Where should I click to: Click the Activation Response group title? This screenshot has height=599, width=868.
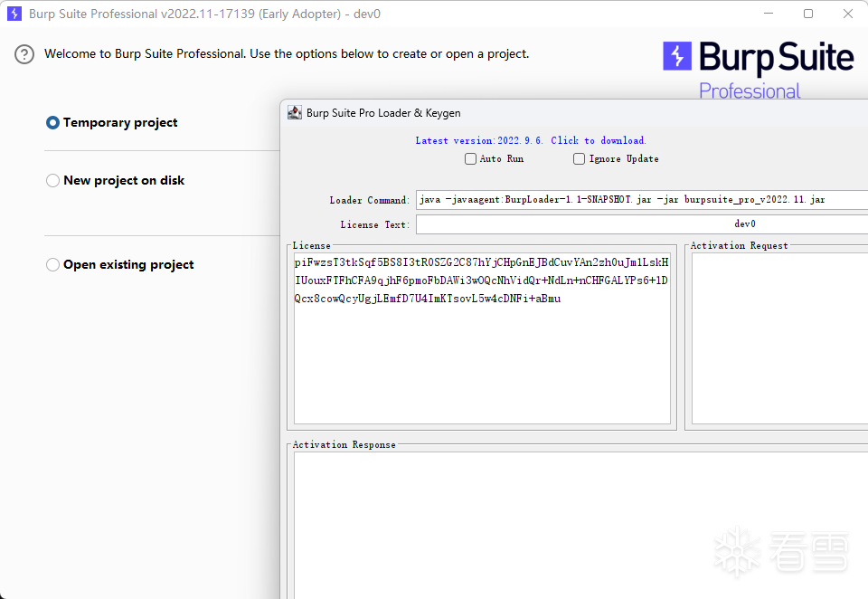[344, 444]
